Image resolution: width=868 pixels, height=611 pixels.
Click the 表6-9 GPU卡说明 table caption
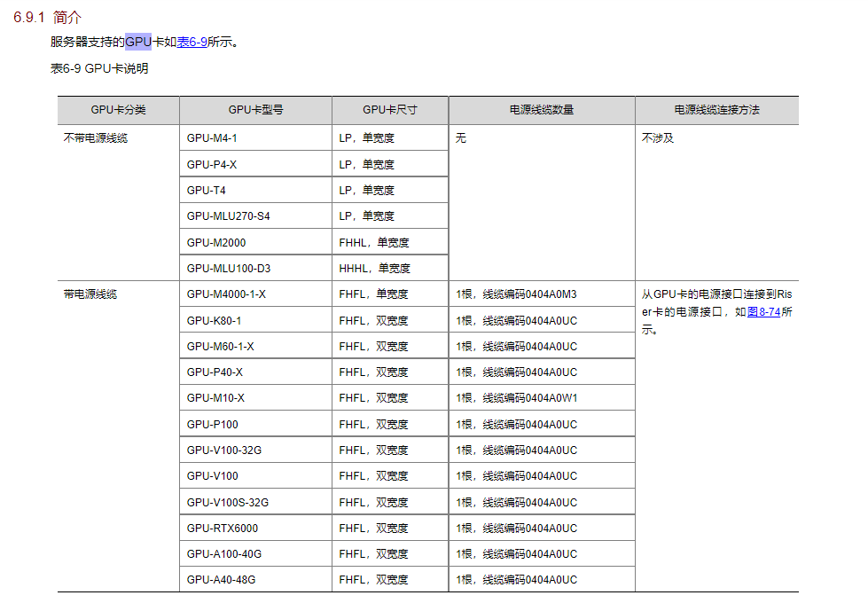(99, 68)
